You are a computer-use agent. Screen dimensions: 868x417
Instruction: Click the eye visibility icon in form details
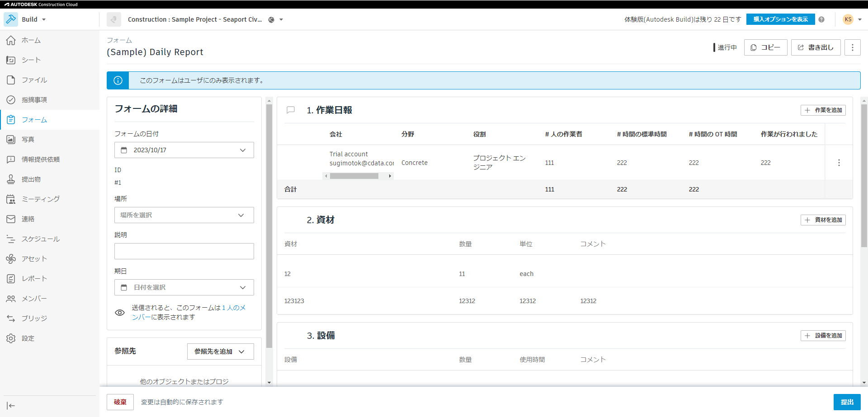[x=120, y=313]
